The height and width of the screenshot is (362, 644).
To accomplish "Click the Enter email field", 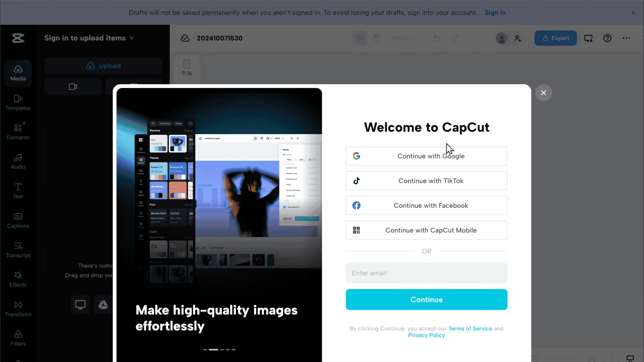I will pos(426,273).
